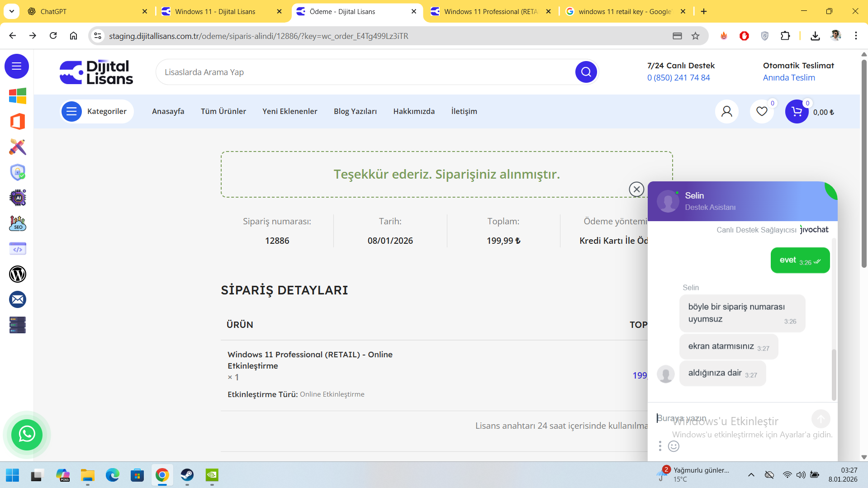Click the chat message input field
The width and height of the screenshot is (868, 488).
point(731,418)
